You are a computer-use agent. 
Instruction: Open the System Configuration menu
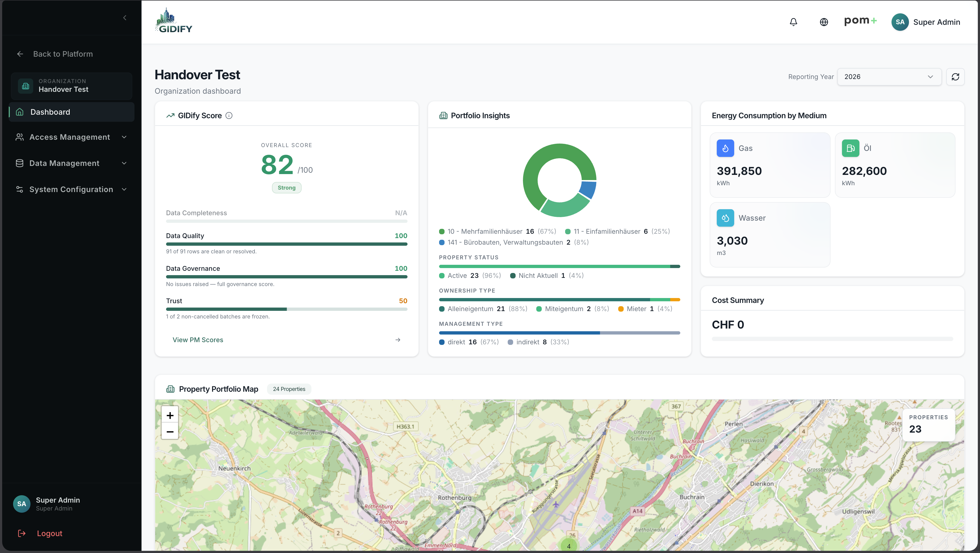coord(72,190)
